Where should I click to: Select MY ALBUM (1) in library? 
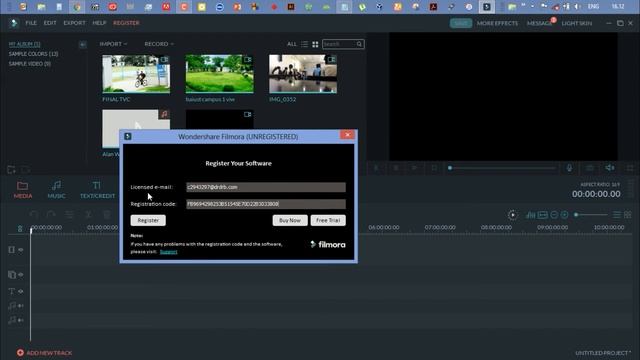pyautogui.click(x=24, y=44)
